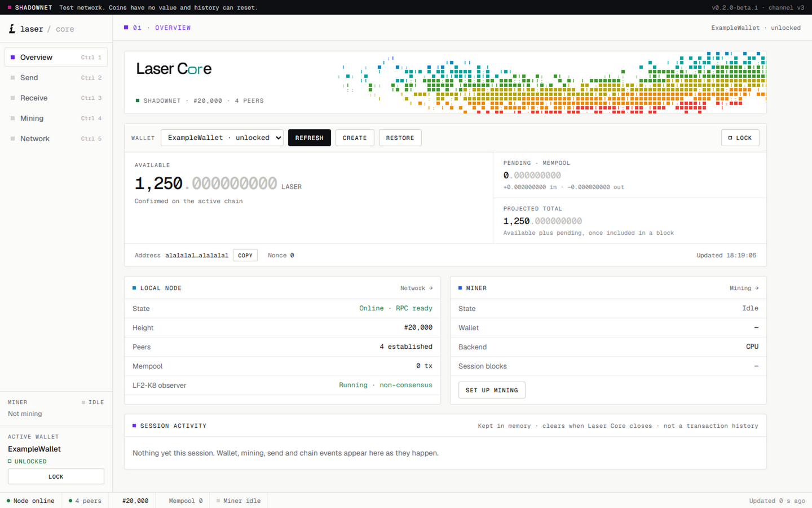This screenshot has height=508, width=812.
Task: Copy the wallet address
Action: (245, 255)
